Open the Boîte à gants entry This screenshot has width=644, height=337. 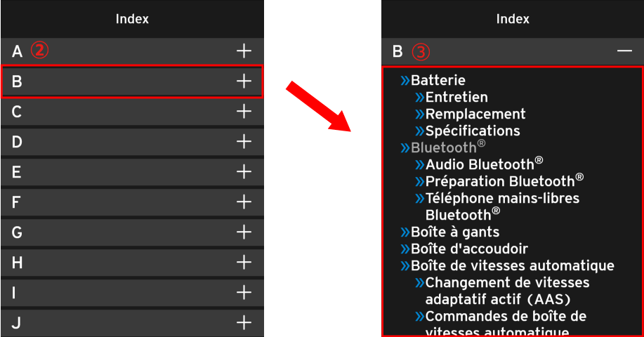(x=454, y=232)
